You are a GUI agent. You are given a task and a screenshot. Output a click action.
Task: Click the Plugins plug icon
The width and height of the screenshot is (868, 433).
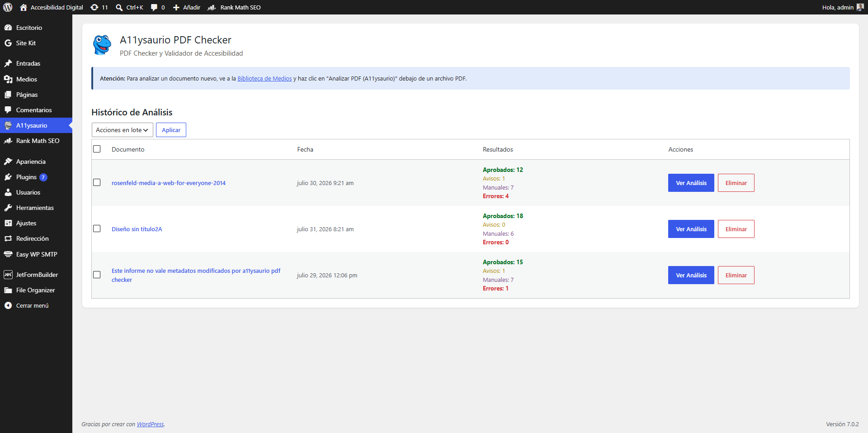(8, 177)
